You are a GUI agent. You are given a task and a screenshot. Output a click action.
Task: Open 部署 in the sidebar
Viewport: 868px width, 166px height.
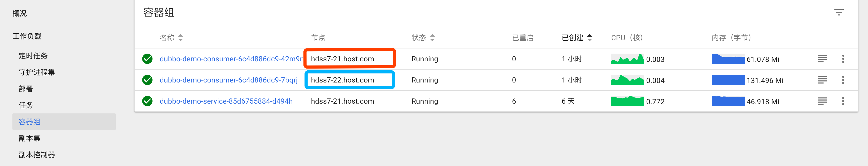[26, 89]
